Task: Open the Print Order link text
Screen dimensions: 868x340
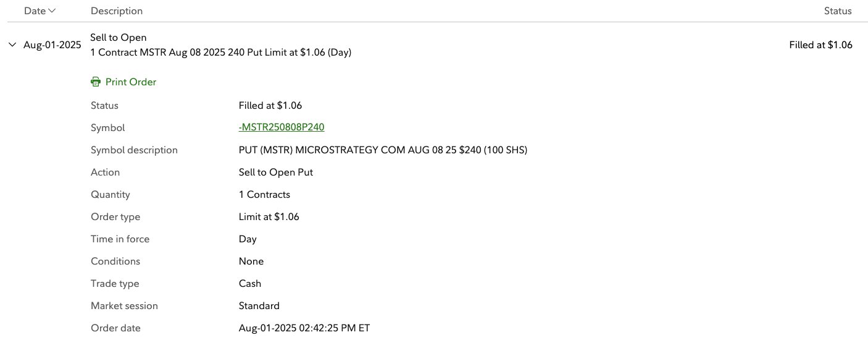Action: click(x=131, y=82)
